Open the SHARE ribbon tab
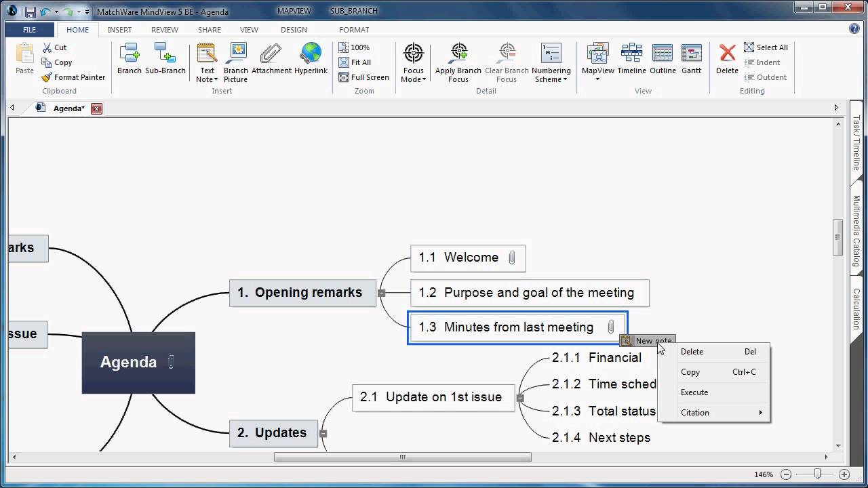 (210, 30)
